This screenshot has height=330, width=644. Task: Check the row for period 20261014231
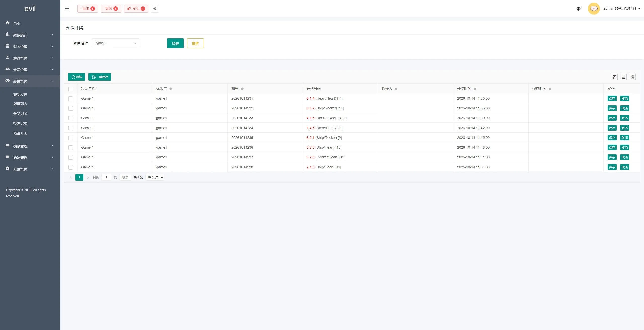[71, 99]
